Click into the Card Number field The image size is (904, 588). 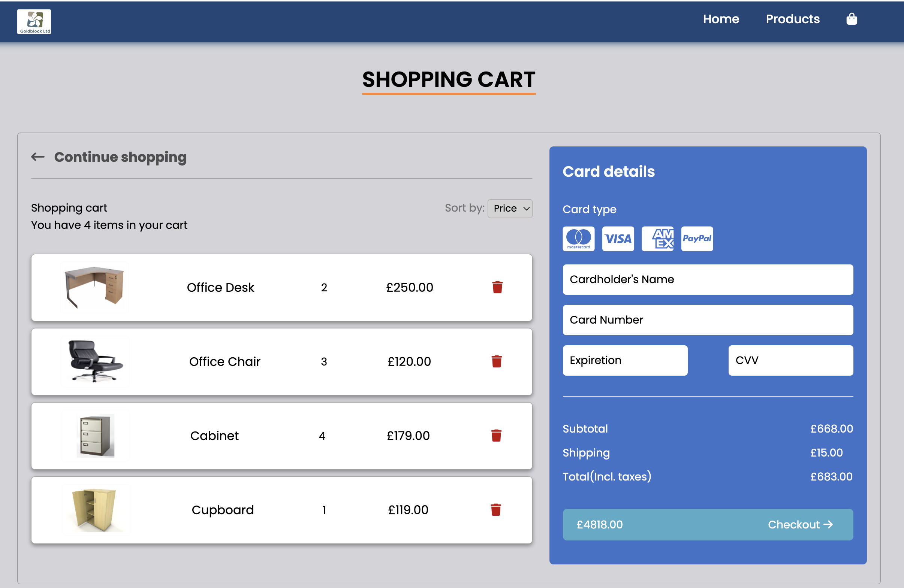[708, 320]
